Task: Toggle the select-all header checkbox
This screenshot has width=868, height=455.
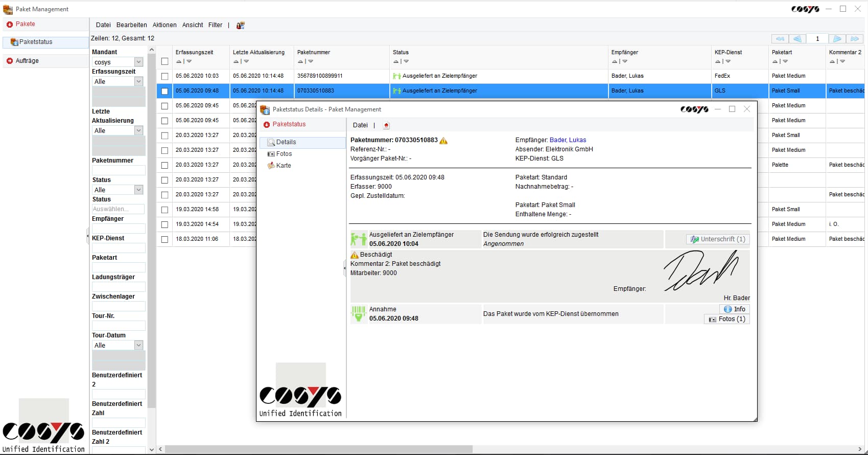Action: click(x=165, y=61)
